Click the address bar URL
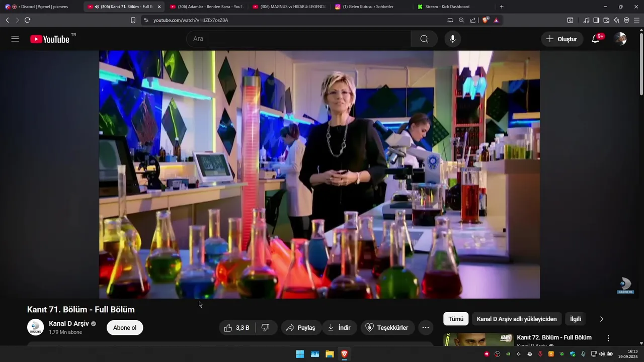This screenshot has height=362, width=644. pos(191,20)
